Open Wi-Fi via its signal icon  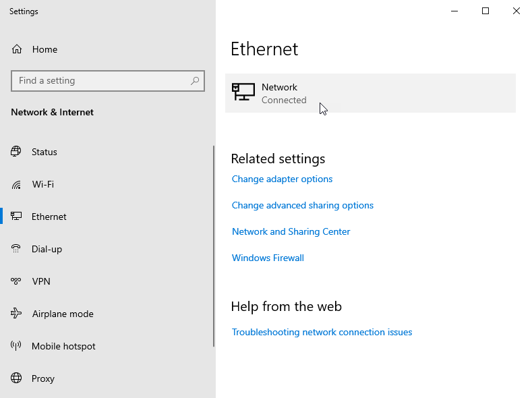click(16, 184)
